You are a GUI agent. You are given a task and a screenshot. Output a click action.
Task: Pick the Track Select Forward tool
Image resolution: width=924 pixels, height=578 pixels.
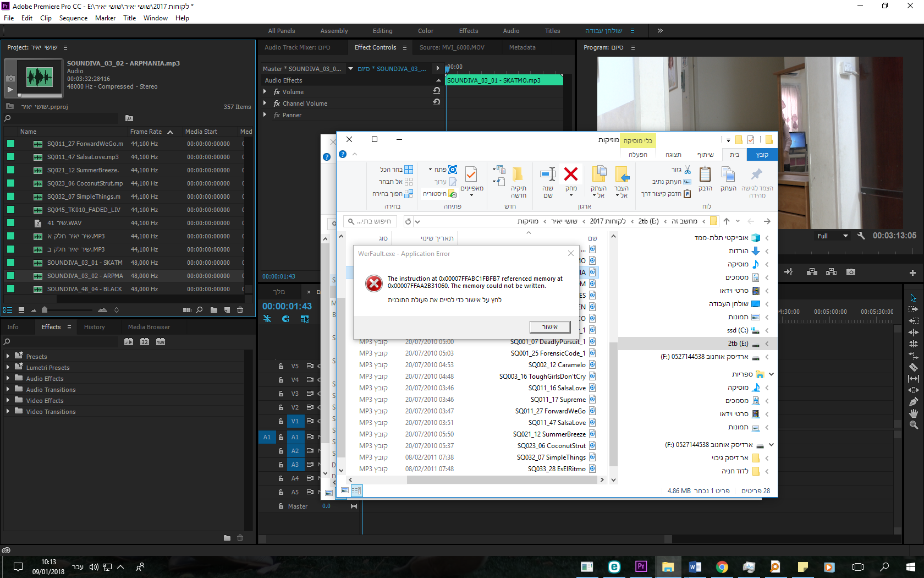[913, 309]
